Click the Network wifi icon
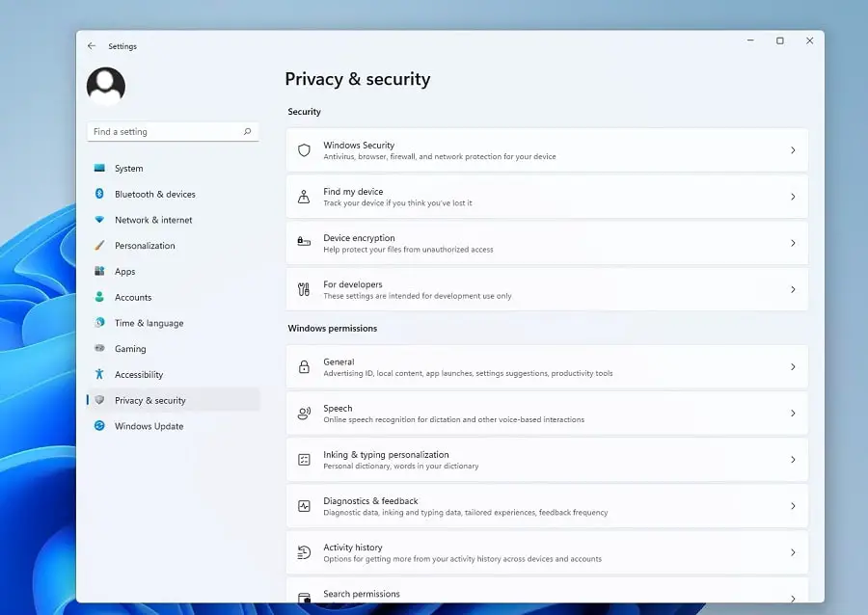 [x=99, y=220]
